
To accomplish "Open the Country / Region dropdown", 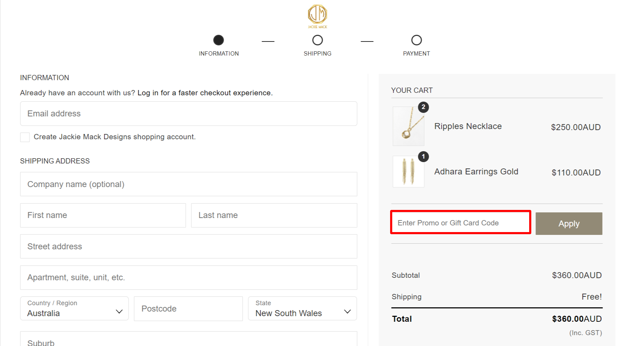I will click(x=74, y=308).
